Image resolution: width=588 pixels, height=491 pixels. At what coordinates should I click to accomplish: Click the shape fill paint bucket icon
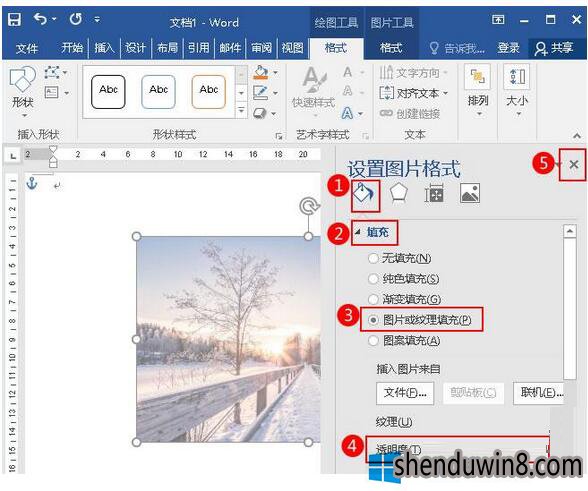tap(261, 72)
